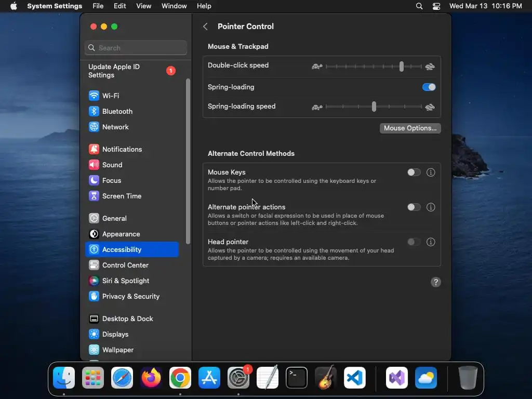The width and height of the screenshot is (532, 399).
Task: Click the date and time display
Action: click(x=486, y=6)
